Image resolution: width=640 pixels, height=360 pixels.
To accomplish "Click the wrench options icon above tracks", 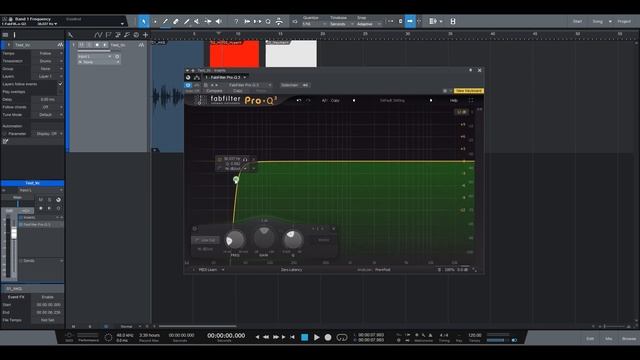I will tap(71, 35).
